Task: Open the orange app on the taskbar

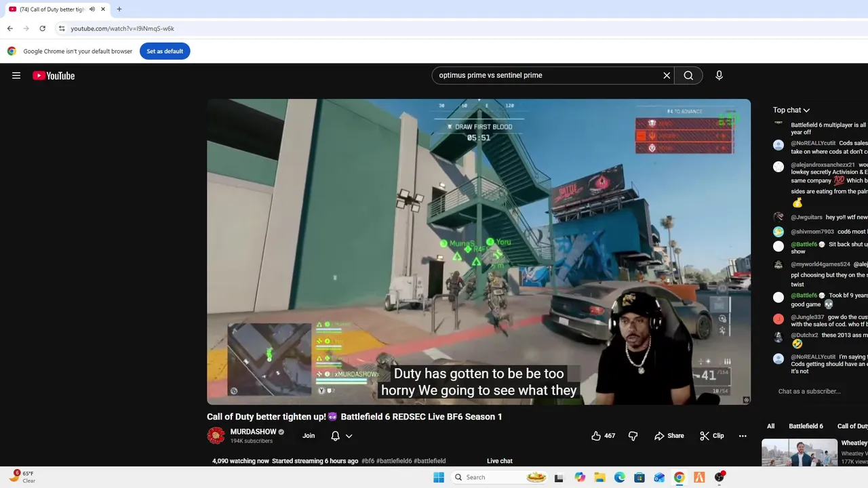Action: (x=699, y=477)
